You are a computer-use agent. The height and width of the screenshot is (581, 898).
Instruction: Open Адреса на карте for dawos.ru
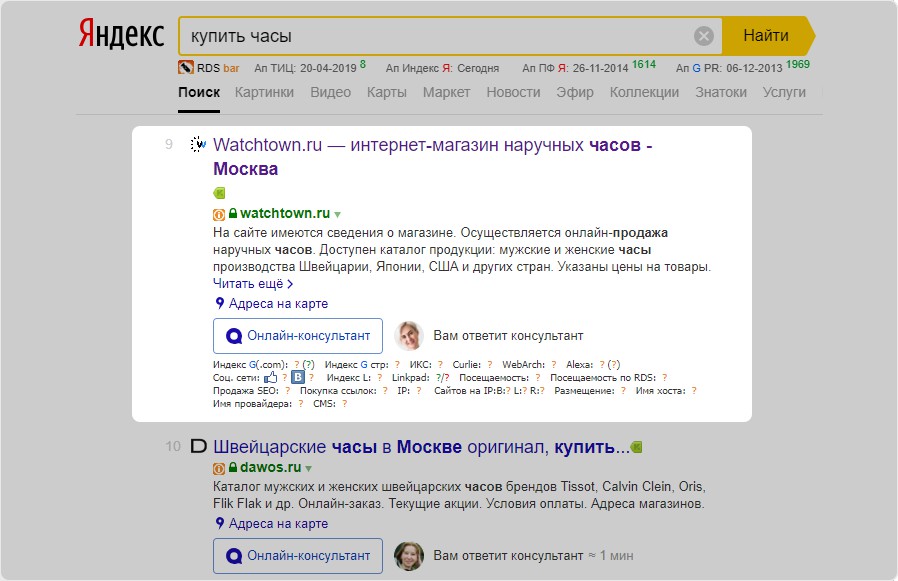coord(278,524)
